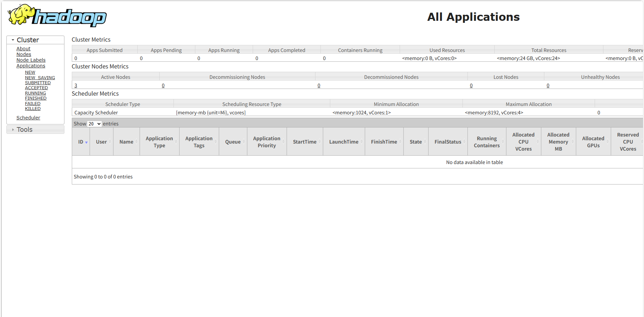List FINISHED applications
This screenshot has height=317, width=644.
click(x=36, y=98)
